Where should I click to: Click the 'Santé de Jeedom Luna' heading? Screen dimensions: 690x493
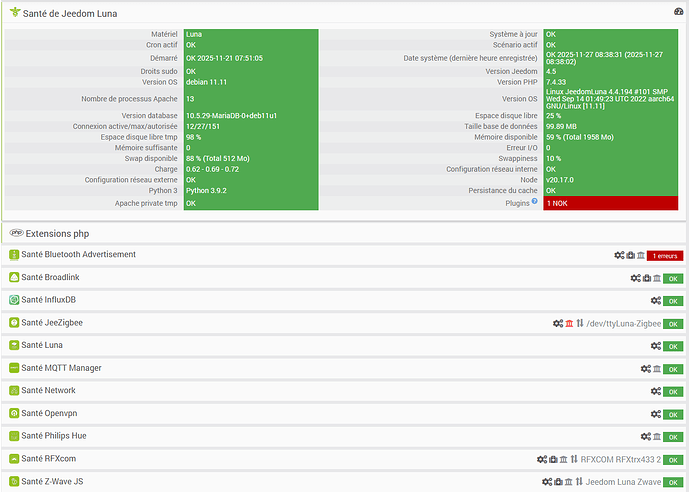pyautogui.click(x=70, y=14)
